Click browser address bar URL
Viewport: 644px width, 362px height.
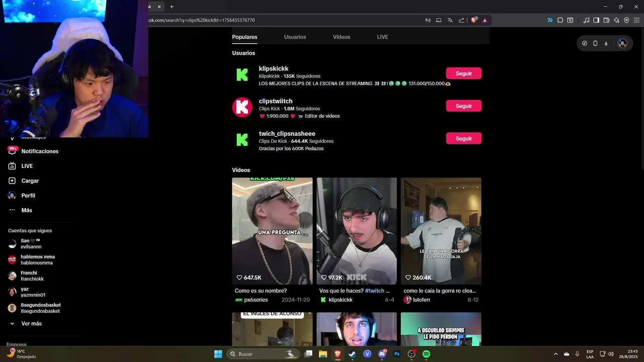(201, 20)
